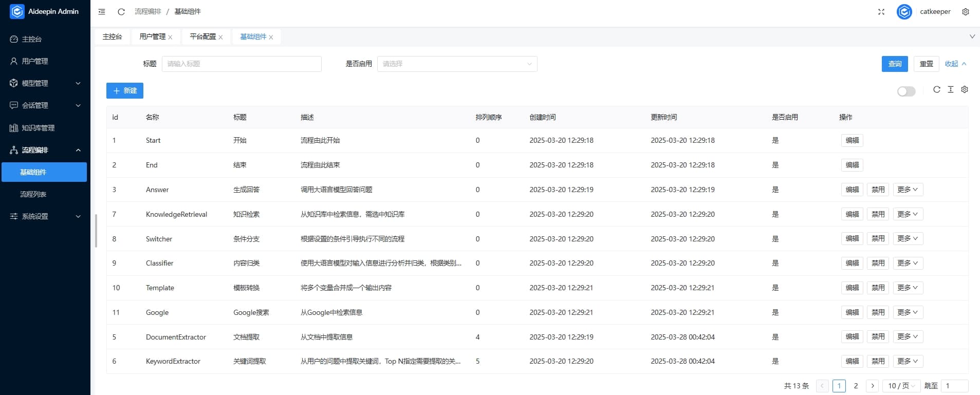This screenshot has width=980, height=395.
Task: Close the 平台配置 tab
Action: [220, 37]
